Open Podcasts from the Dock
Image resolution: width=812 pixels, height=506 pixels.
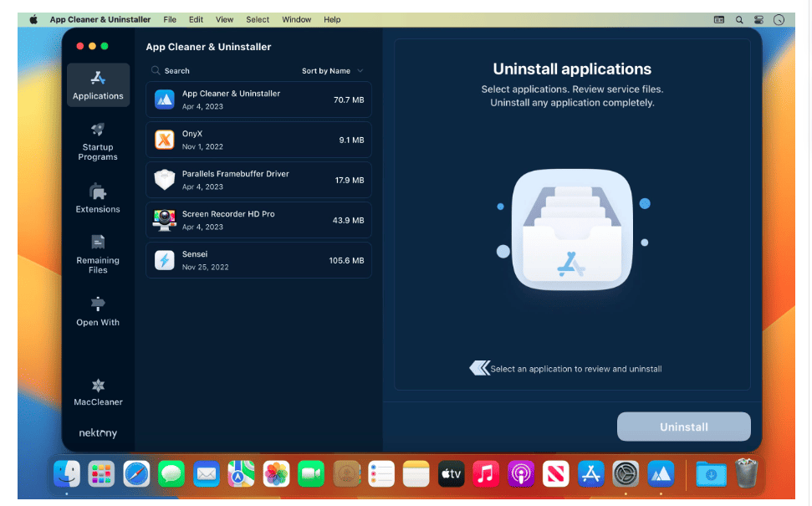521,473
